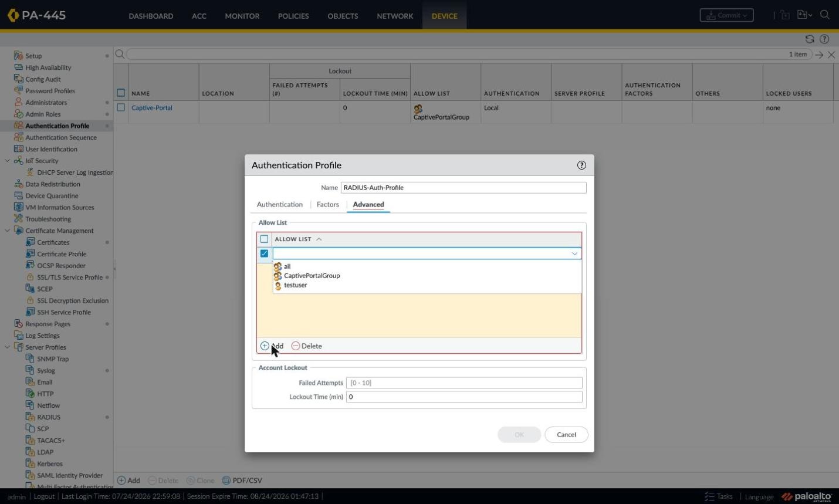The height and width of the screenshot is (504, 839).
Task: Click the main filter search field
Action: [x=469, y=54]
